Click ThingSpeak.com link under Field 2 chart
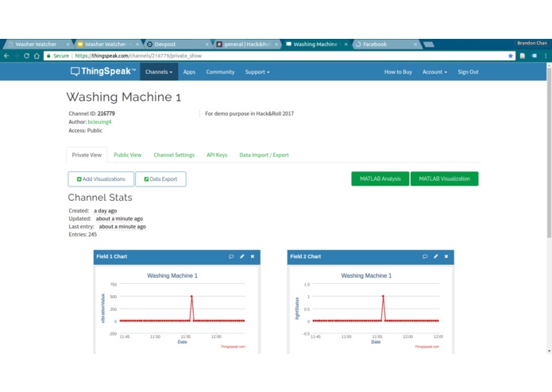This screenshot has height=392, width=552. [x=427, y=347]
